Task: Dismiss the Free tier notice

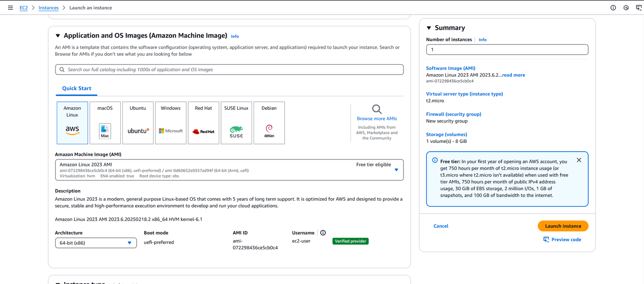Action: coord(579,160)
